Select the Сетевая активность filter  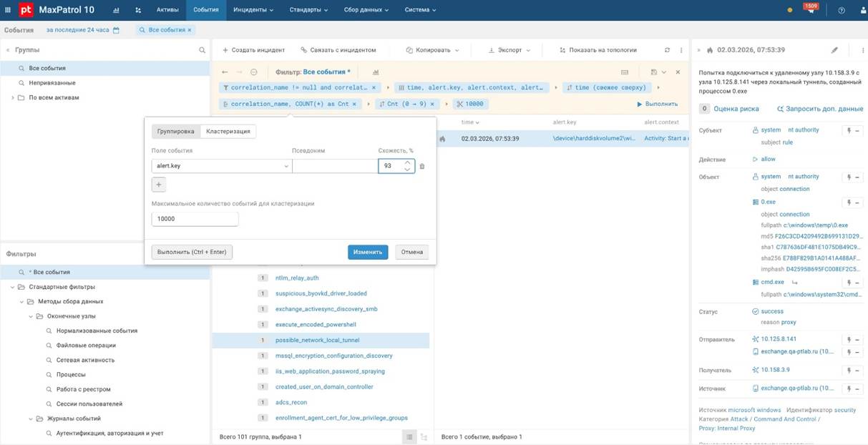[x=85, y=360]
